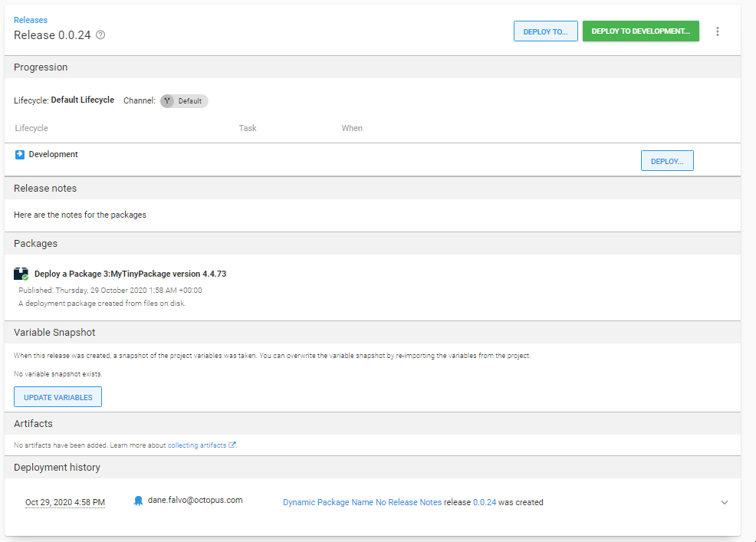Image resolution: width=756 pixels, height=542 pixels.
Task: Click 'No variable snapshot exists.' text
Action: coord(58,373)
